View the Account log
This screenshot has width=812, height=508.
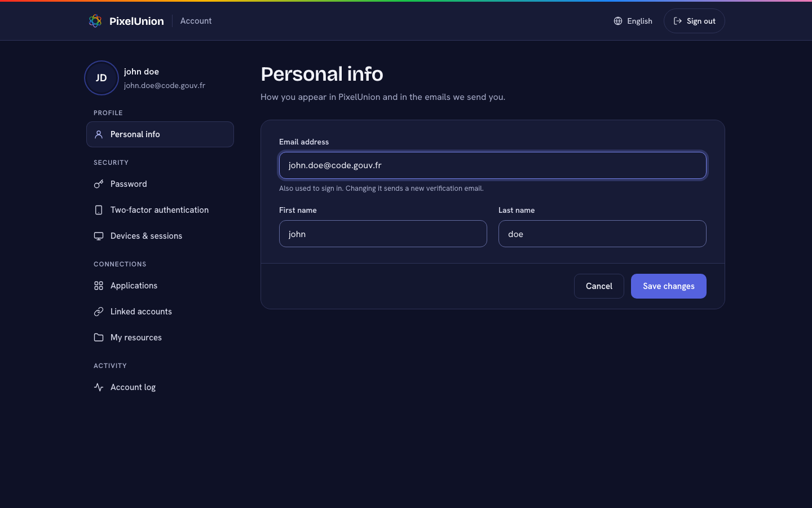click(160, 387)
